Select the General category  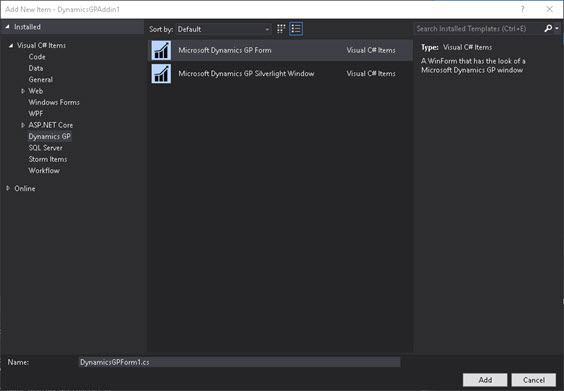tap(41, 79)
